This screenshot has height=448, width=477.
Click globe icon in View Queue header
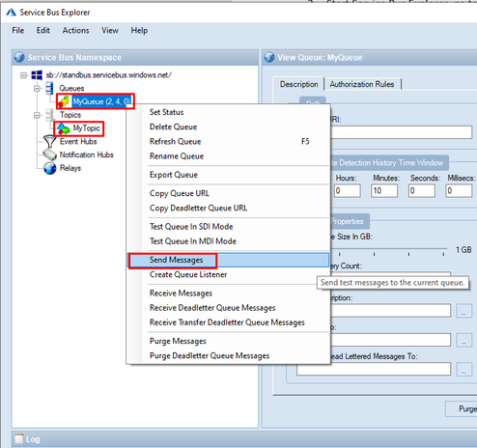tap(269, 57)
